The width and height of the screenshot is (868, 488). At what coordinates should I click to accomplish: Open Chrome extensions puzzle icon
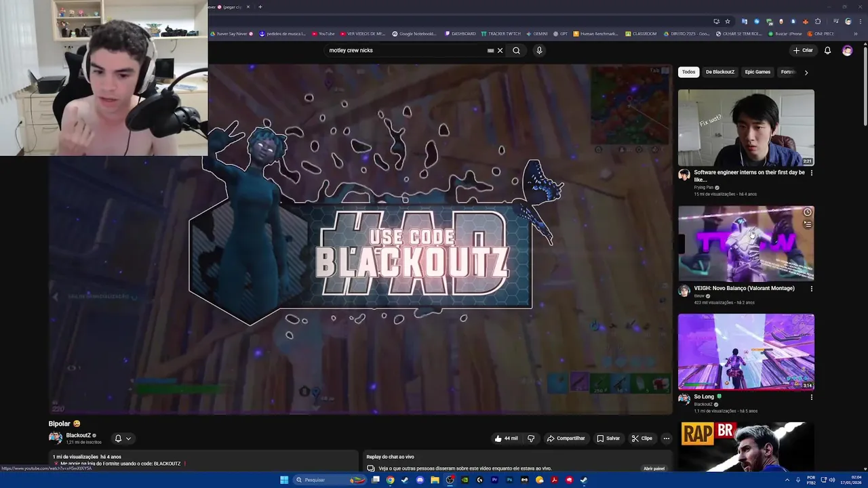tap(818, 21)
